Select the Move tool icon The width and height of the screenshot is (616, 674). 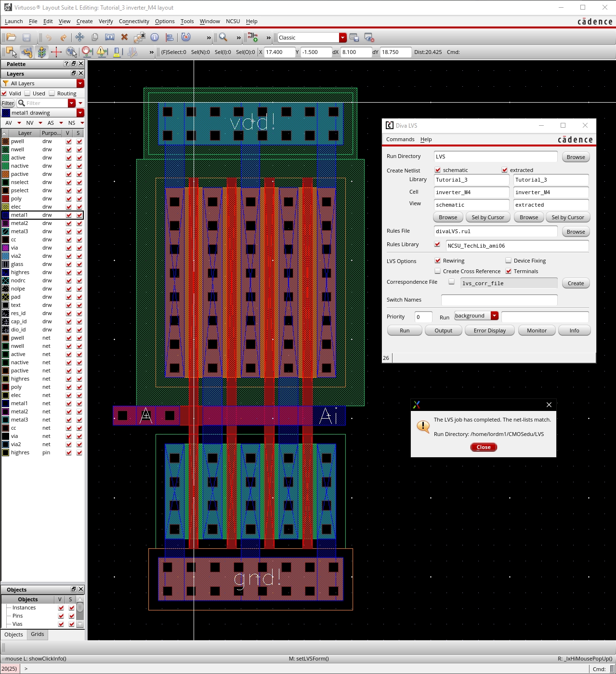[x=79, y=38]
